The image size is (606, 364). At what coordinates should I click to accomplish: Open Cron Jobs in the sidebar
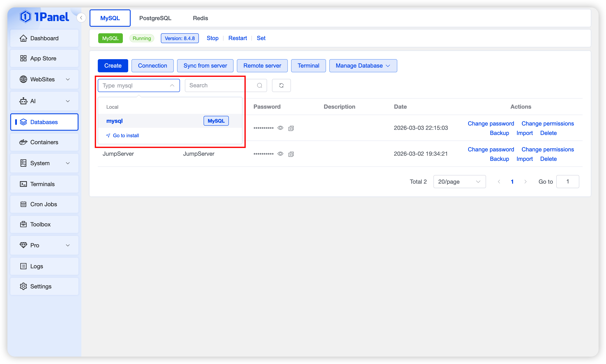(44, 204)
